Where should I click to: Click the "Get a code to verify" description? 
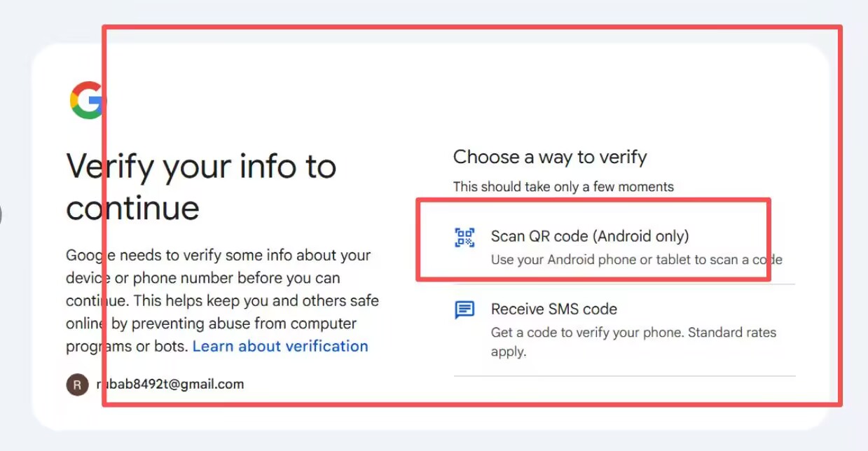(x=586, y=333)
